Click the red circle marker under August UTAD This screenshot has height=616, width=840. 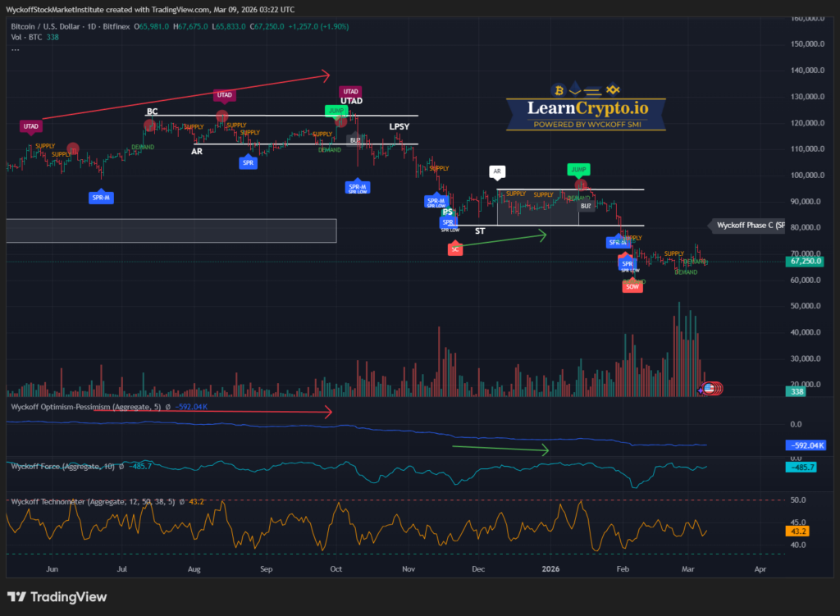coord(221,116)
